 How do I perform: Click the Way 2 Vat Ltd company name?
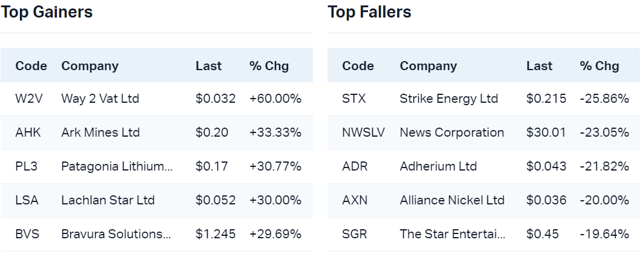coord(100,98)
